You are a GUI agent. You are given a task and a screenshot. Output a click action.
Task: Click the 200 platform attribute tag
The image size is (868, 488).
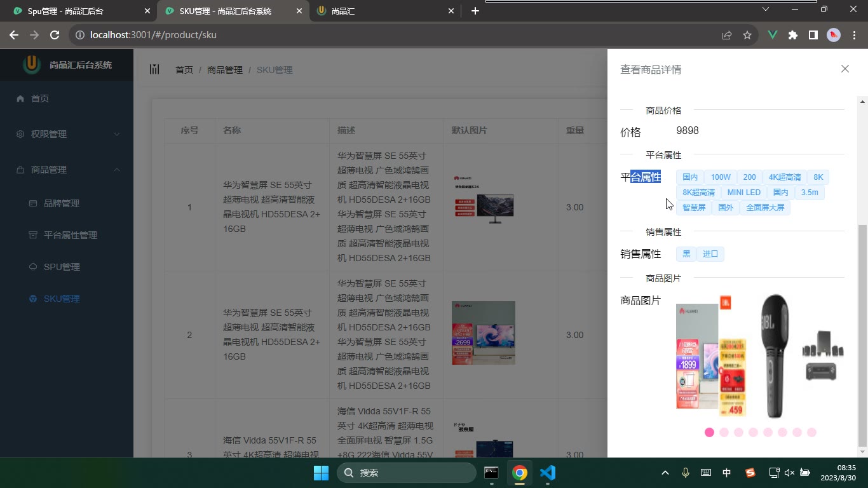pyautogui.click(x=750, y=177)
